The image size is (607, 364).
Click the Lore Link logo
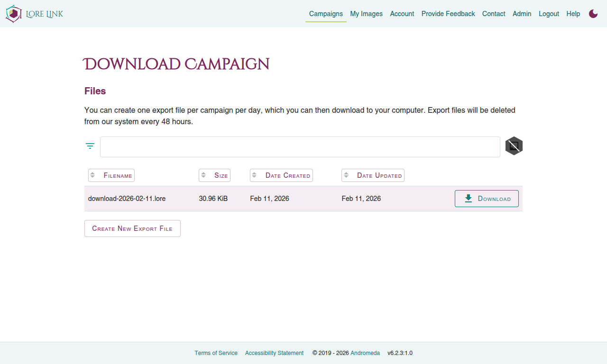tap(33, 14)
